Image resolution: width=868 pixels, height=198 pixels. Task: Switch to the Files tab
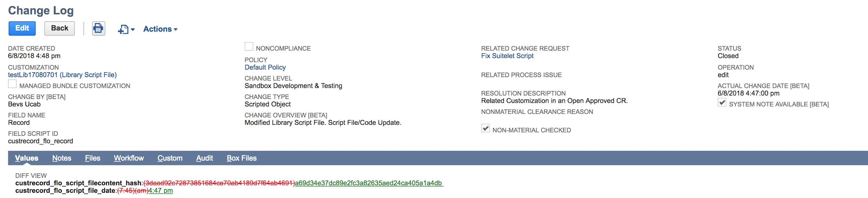(93, 158)
